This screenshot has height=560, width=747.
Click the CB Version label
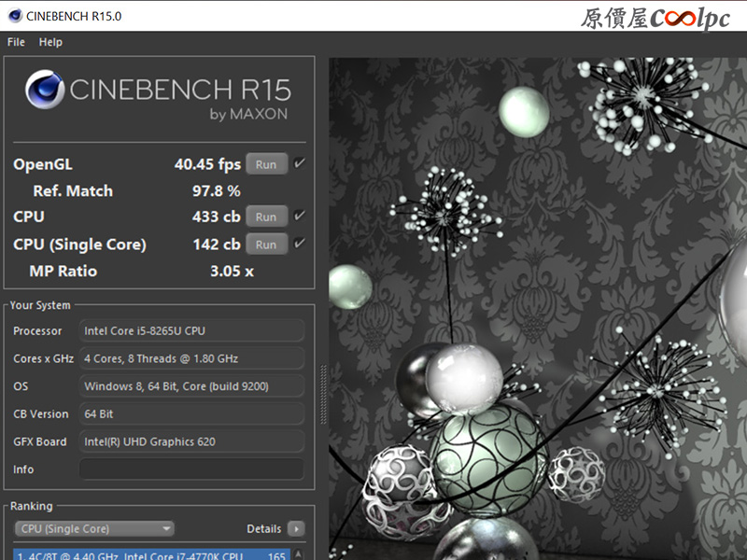coord(41,413)
